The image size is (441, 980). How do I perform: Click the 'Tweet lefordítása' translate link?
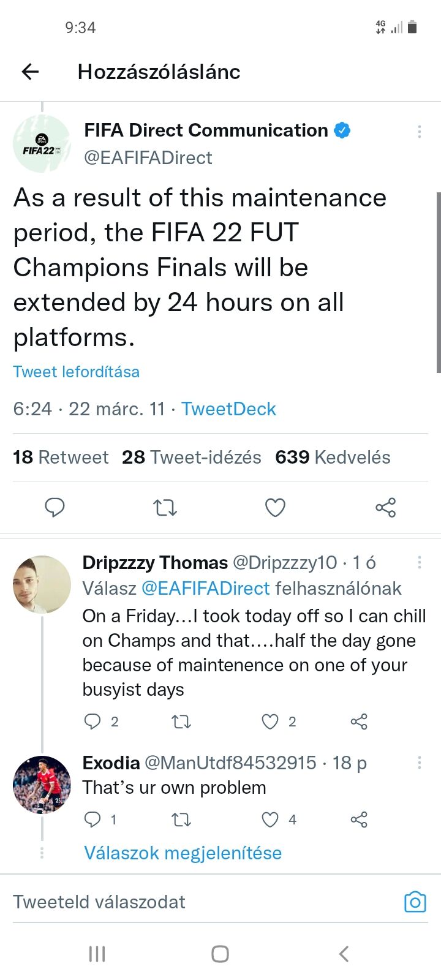pos(77,372)
